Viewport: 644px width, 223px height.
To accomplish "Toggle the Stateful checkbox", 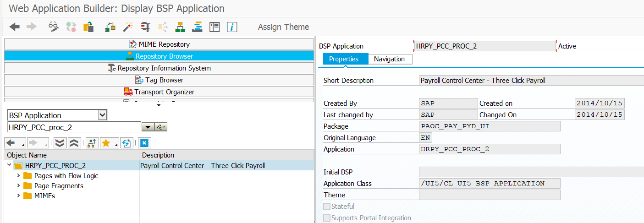I will [x=327, y=207].
